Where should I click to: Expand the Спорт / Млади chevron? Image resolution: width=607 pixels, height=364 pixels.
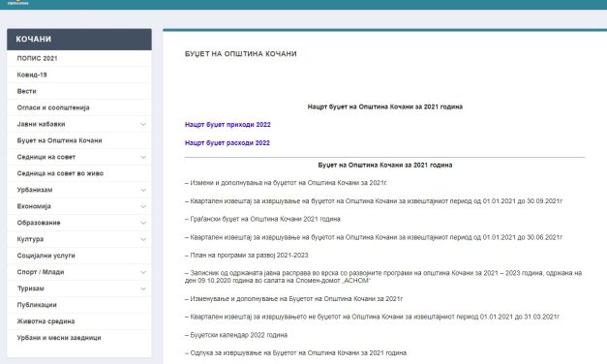tap(143, 272)
